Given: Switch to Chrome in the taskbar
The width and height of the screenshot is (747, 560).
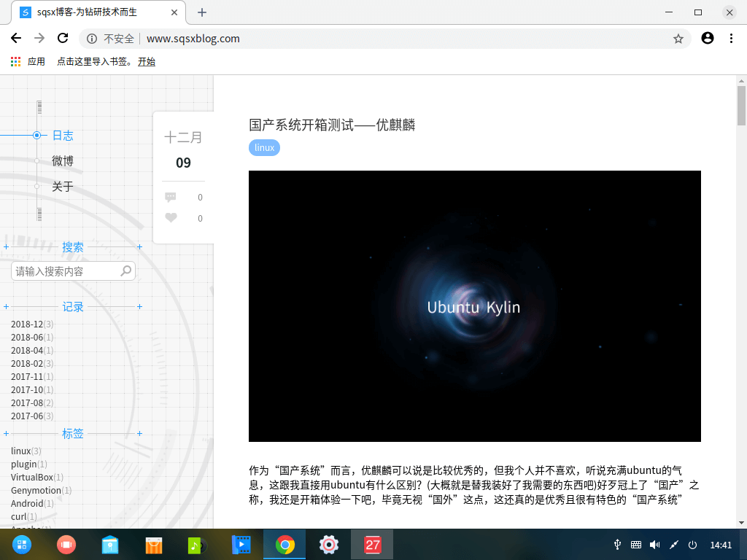Looking at the screenshot, I should (285, 545).
